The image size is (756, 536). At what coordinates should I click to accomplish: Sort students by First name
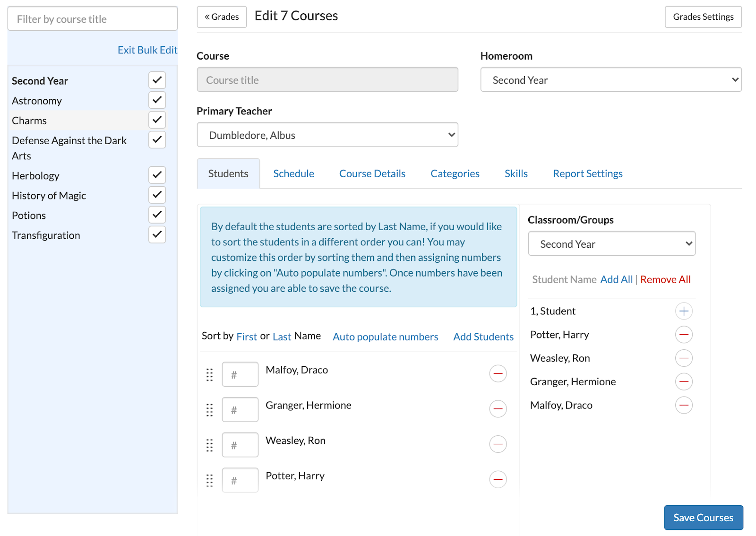[x=247, y=337]
